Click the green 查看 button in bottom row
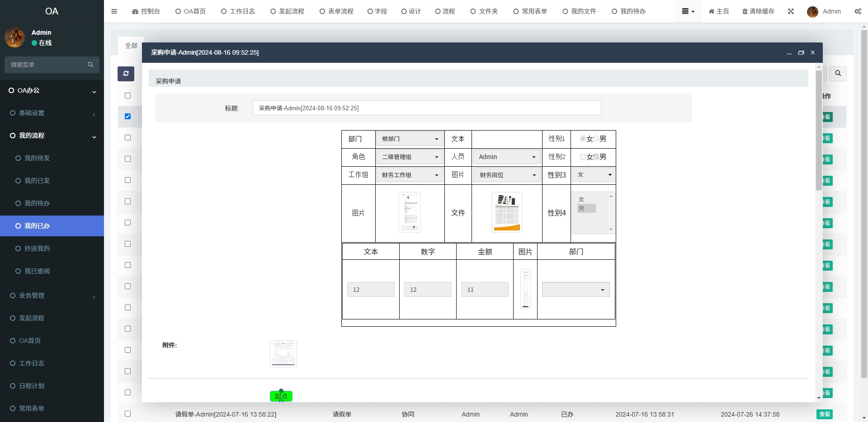Image resolution: width=868 pixels, height=422 pixels. (x=824, y=414)
